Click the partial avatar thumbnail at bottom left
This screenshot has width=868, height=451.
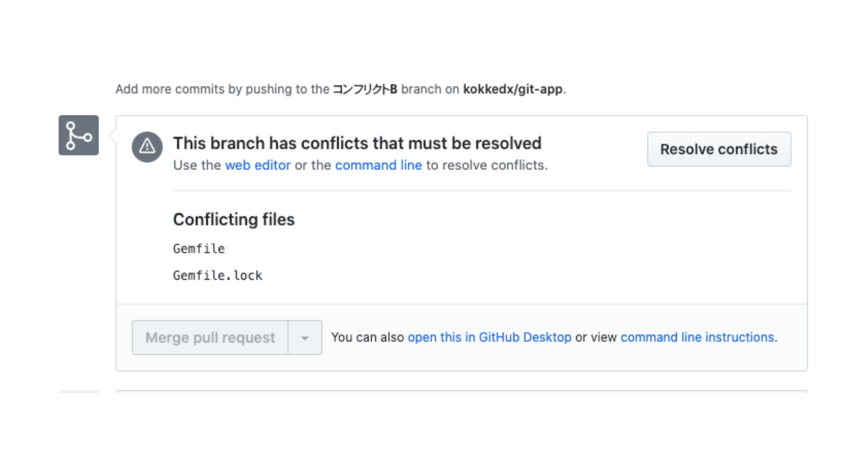(x=79, y=391)
